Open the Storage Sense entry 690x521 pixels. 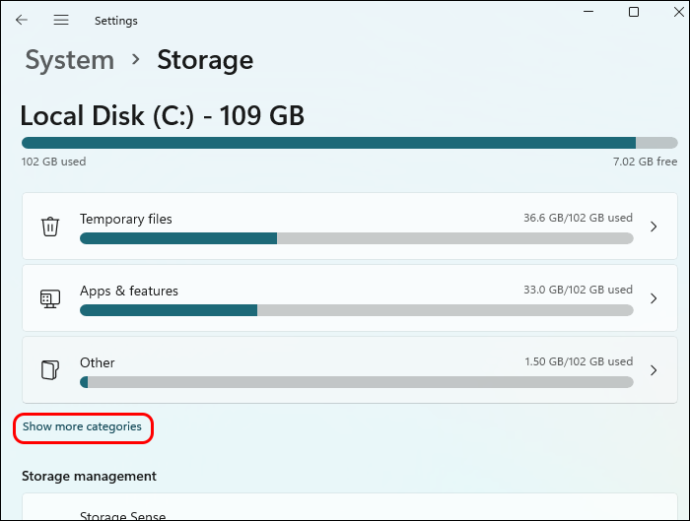pos(349,507)
